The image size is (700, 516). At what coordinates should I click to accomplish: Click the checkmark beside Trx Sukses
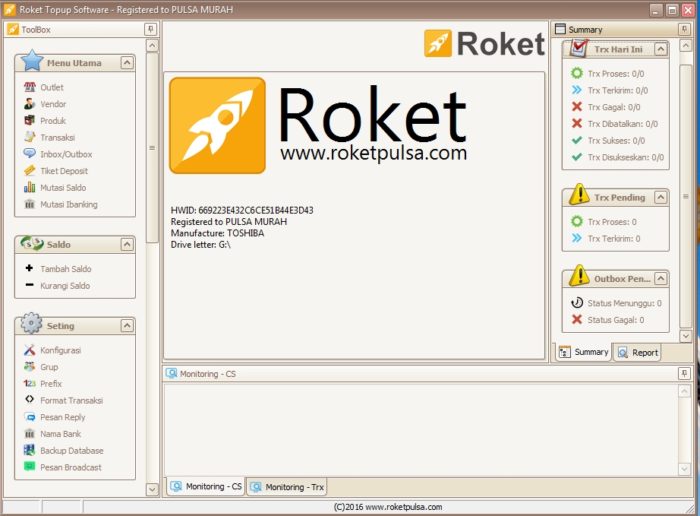(x=577, y=140)
